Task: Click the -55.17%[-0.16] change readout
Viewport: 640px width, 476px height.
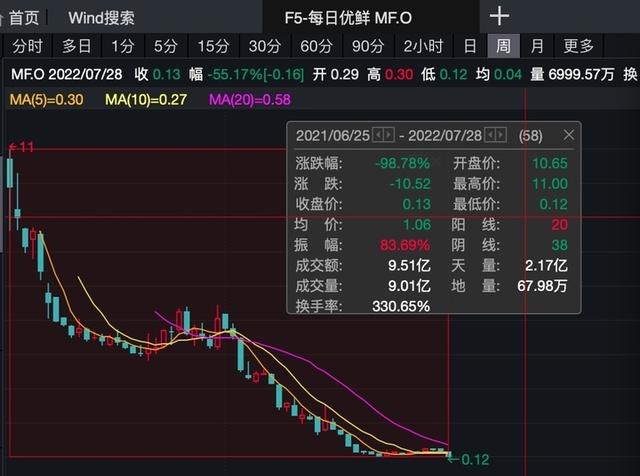Action: 256,74
